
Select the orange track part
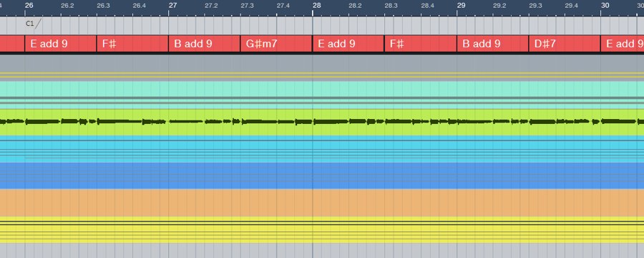click(322, 203)
